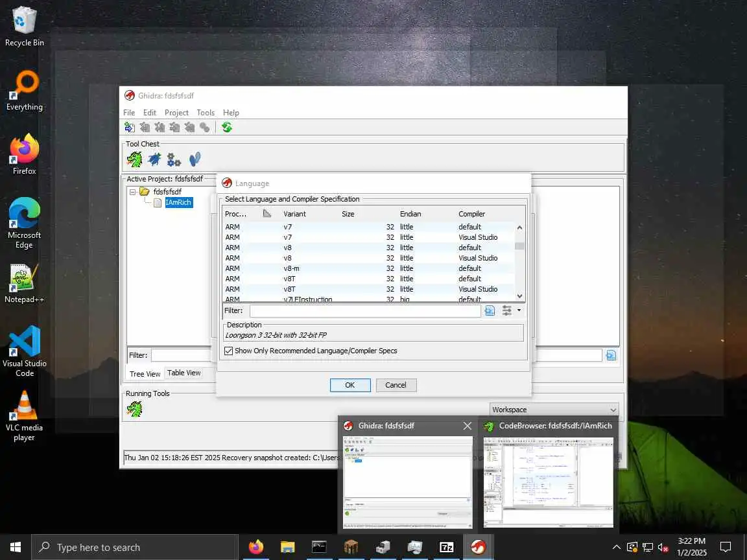Open the column filter settings icon in Language dialog
This screenshot has width=747, height=560.
[x=506, y=311]
